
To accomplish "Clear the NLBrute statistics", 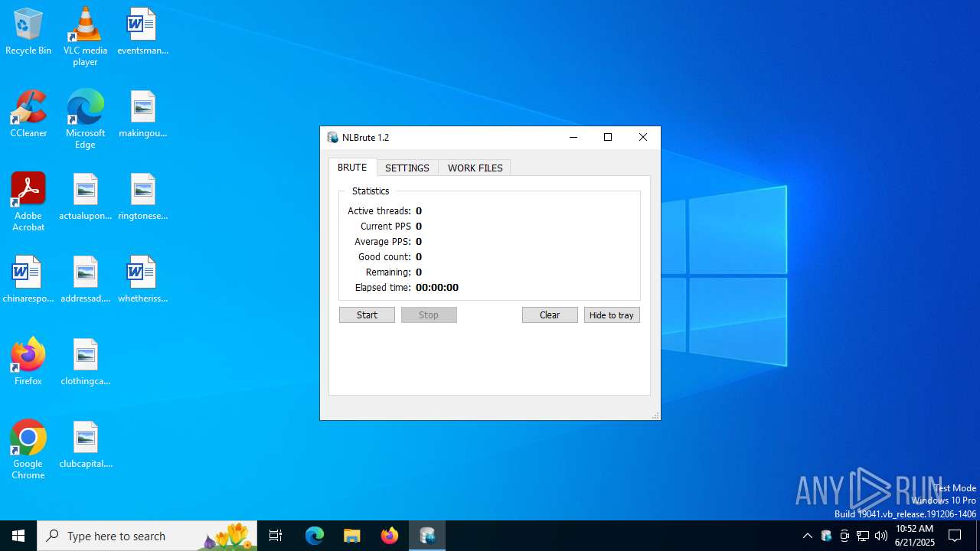I will pyautogui.click(x=550, y=315).
